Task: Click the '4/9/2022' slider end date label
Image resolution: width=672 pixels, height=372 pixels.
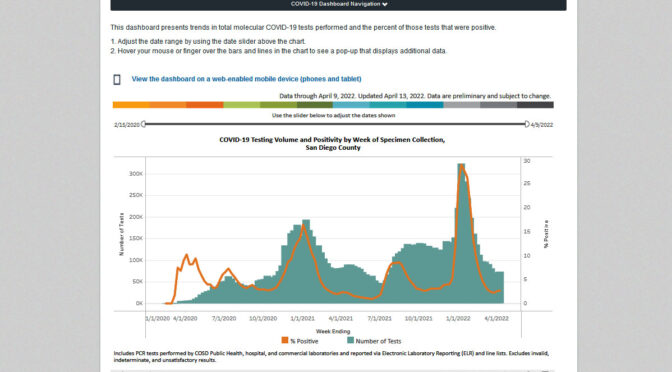Action: [542, 125]
